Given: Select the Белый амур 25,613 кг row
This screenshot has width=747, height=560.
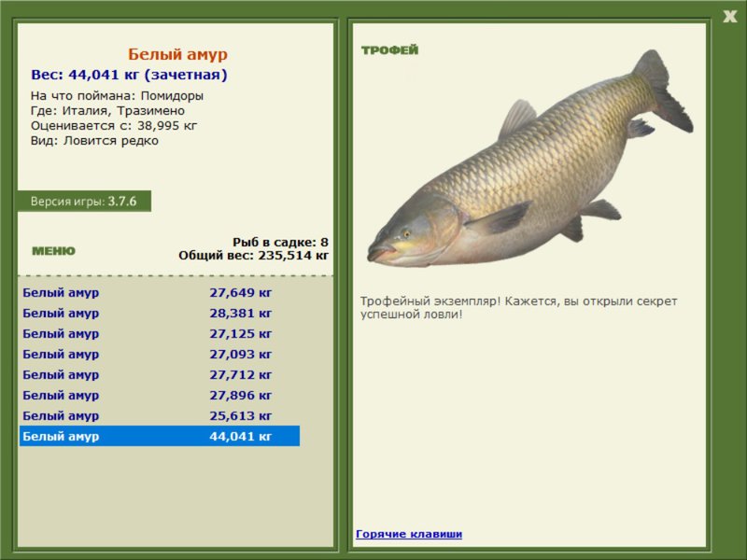Looking at the screenshot, I should (x=159, y=415).
